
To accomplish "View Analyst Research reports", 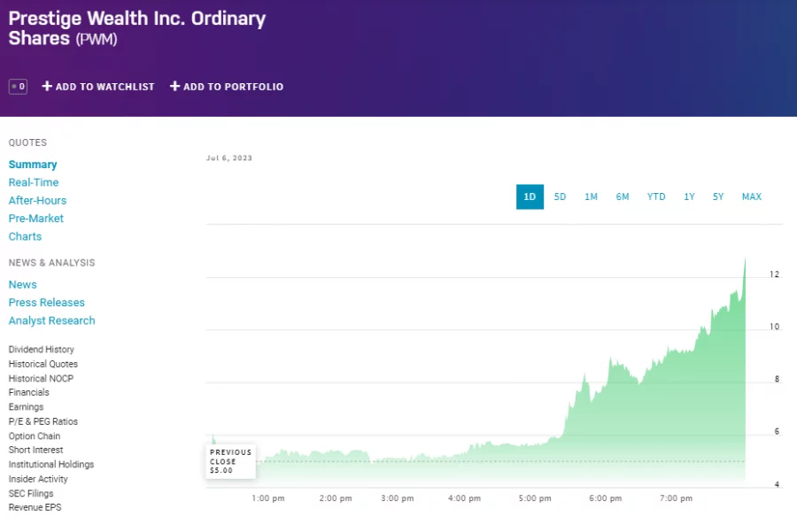I will 51,320.
